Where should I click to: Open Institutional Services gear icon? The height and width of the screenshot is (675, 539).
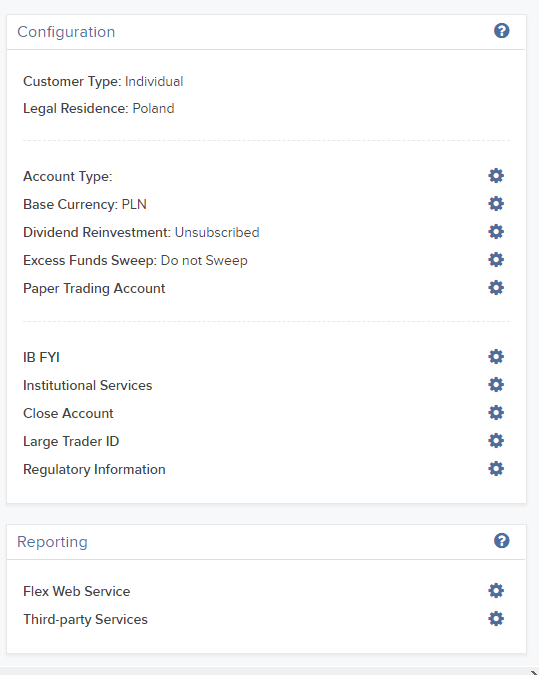point(496,384)
